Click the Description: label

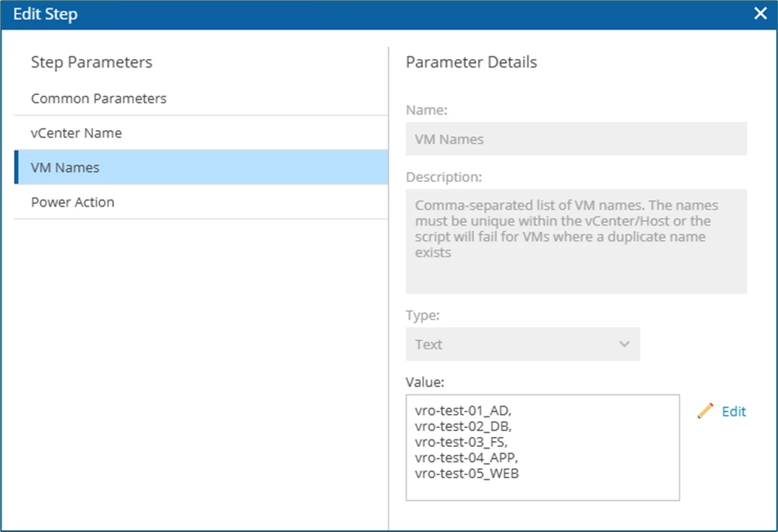pos(444,177)
